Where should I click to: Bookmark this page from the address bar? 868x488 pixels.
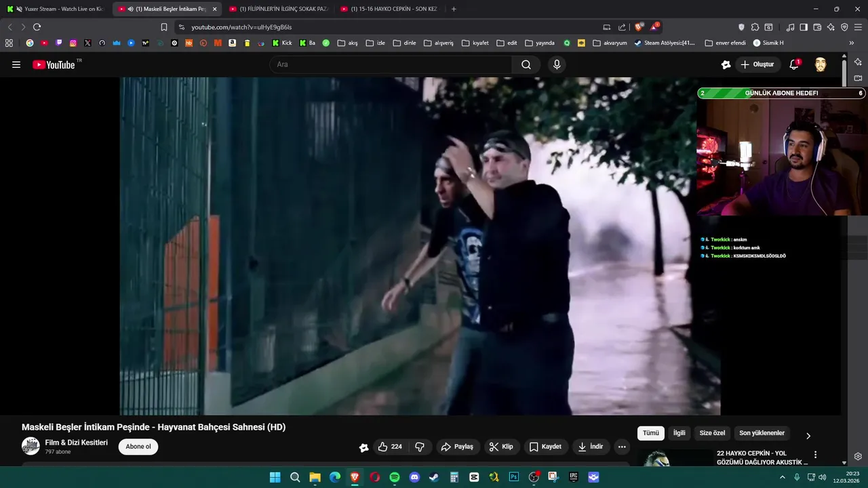tap(164, 27)
